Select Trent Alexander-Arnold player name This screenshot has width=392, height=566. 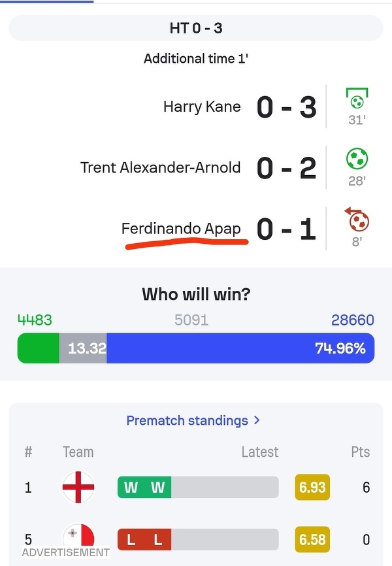[160, 167]
